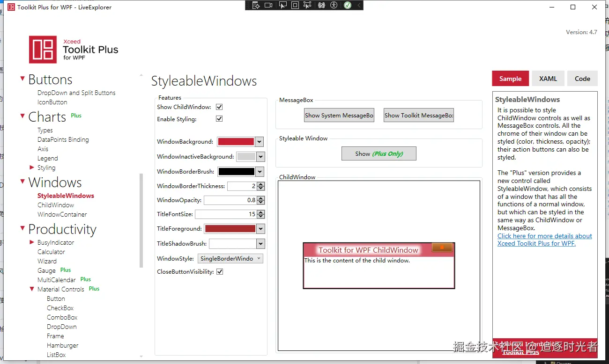Select the Gauge tree item
This screenshot has width=609, height=364.
pos(46,270)
